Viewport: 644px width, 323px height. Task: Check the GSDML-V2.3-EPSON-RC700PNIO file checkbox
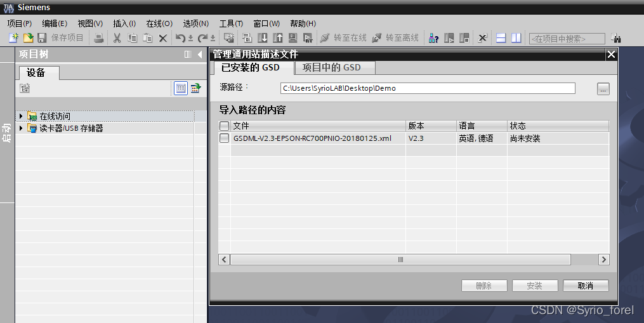coord(224,138)
